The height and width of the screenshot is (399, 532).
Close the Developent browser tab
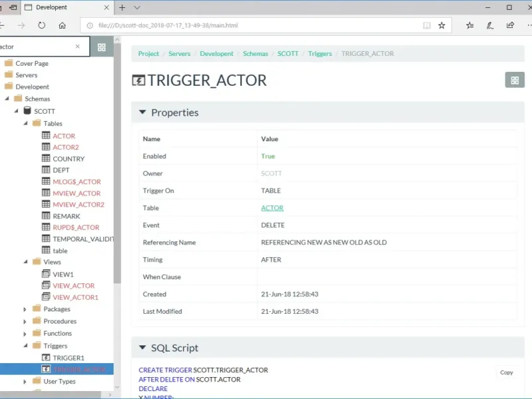(x=106, y=7)
